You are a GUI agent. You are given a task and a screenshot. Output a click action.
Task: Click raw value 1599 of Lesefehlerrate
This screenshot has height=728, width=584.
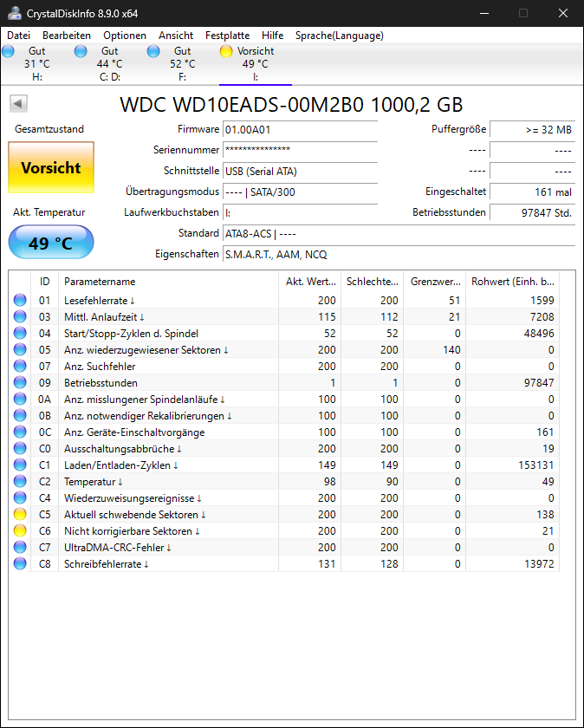point(542,301)
